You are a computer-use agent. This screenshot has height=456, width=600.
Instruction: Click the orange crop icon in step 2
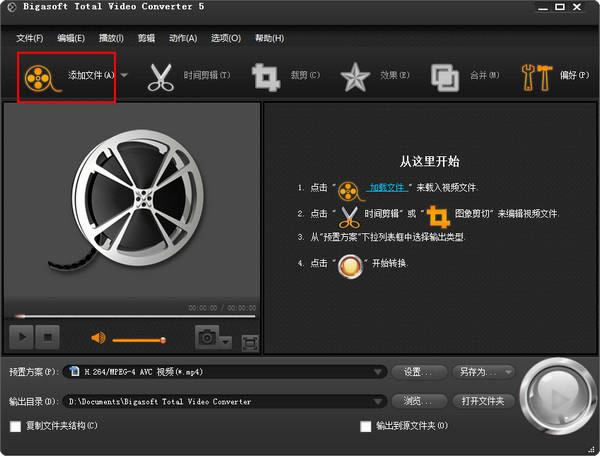coord(438,217)
